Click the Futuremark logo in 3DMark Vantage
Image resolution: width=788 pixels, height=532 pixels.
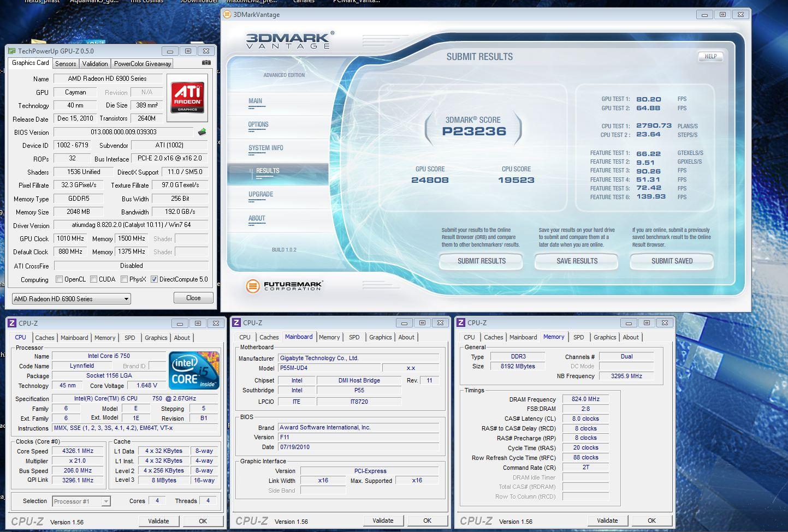pos(284,285)
